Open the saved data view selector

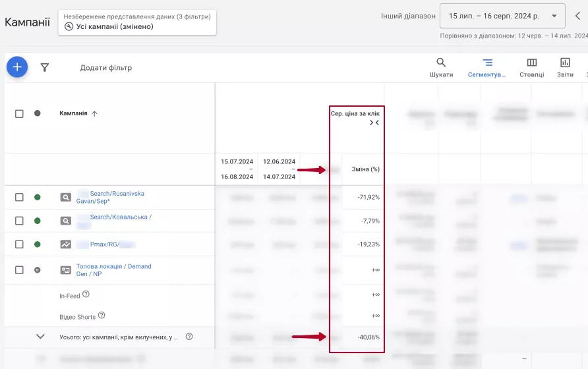point(137,22)
